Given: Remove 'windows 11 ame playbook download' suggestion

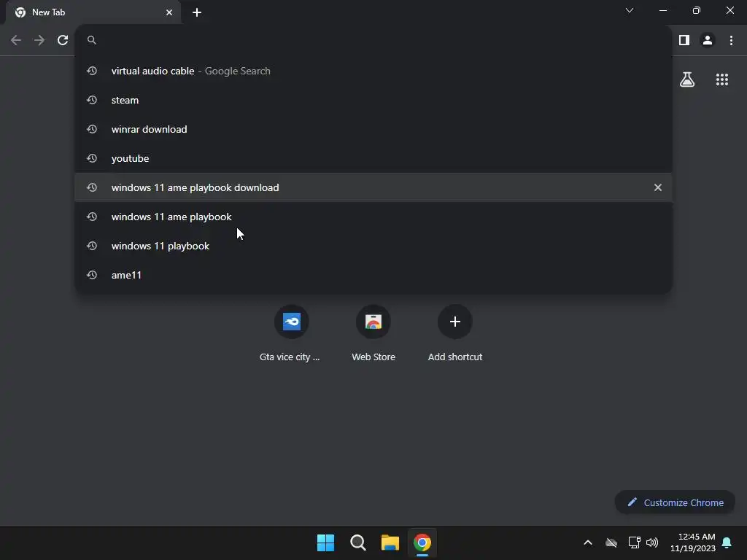Looking at the screenshot, I should click(x=658, y=187).
